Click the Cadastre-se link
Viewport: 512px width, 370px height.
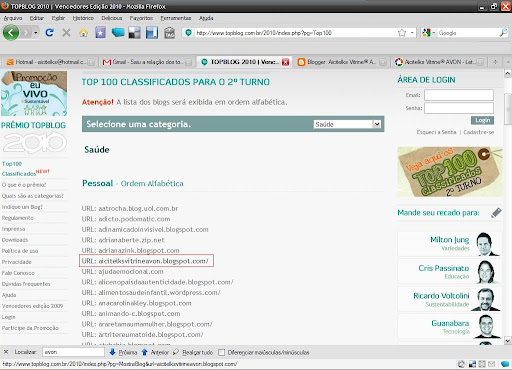pos(479,132)
